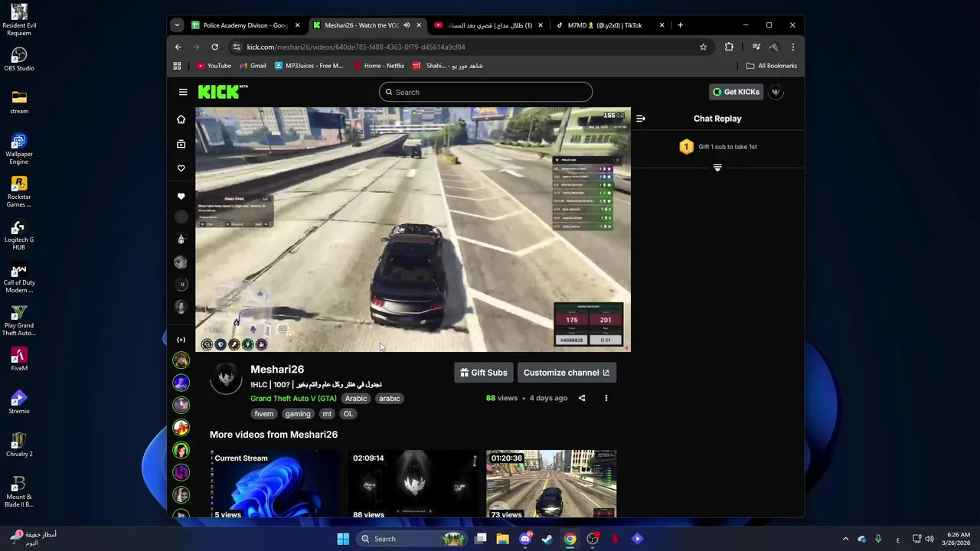Open Chrome apps grid in bookmarks bar
The image size is (980, 551).
point(177,66)
